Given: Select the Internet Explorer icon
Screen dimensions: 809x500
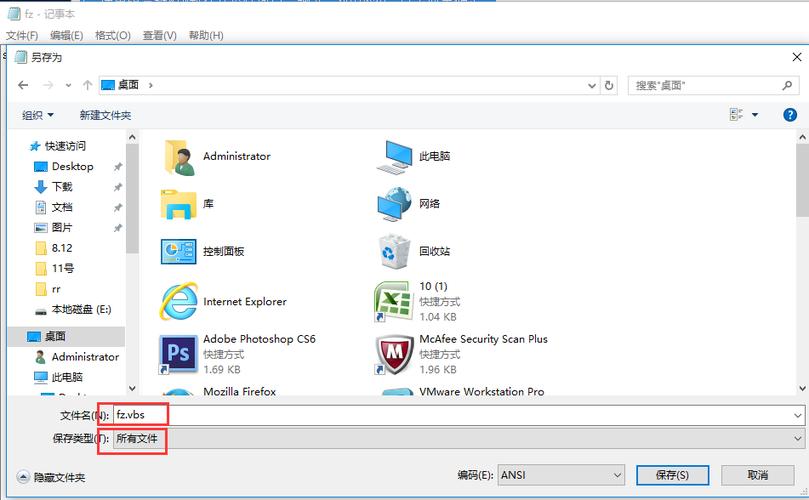Looking at the screenshot, I should tap(179, 302).
